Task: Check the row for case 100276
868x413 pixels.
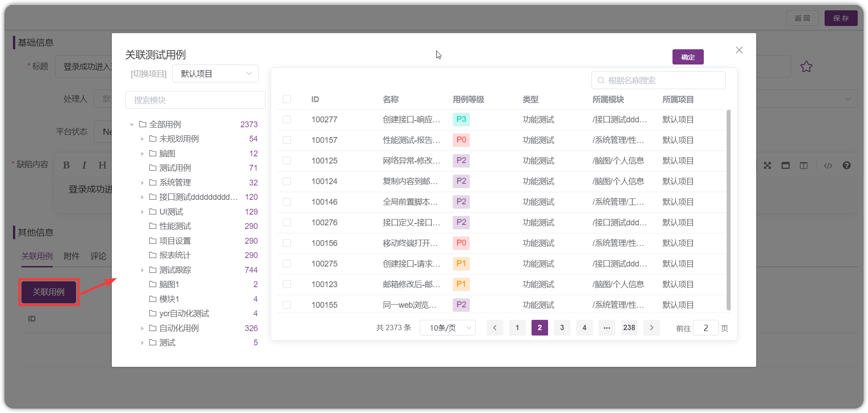Action: tap(287, 223)
